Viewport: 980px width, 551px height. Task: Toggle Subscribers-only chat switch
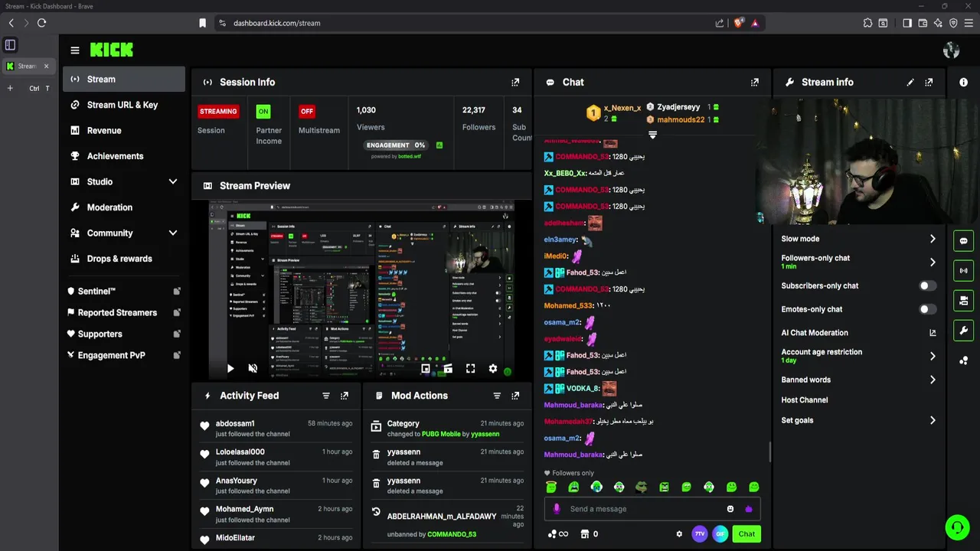(x=927, y=285)
